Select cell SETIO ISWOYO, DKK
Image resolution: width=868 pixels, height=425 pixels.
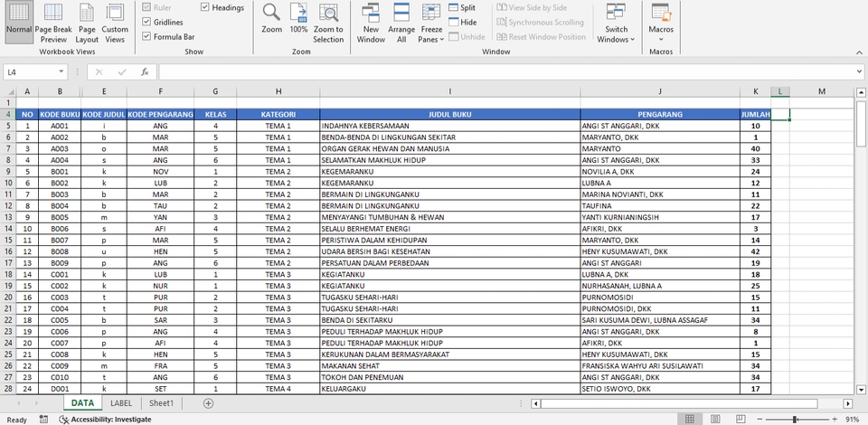tap(660, 389)
